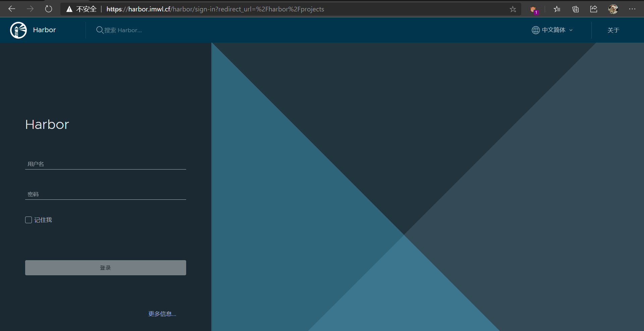Click the browser share icon

tap(594, 9)
